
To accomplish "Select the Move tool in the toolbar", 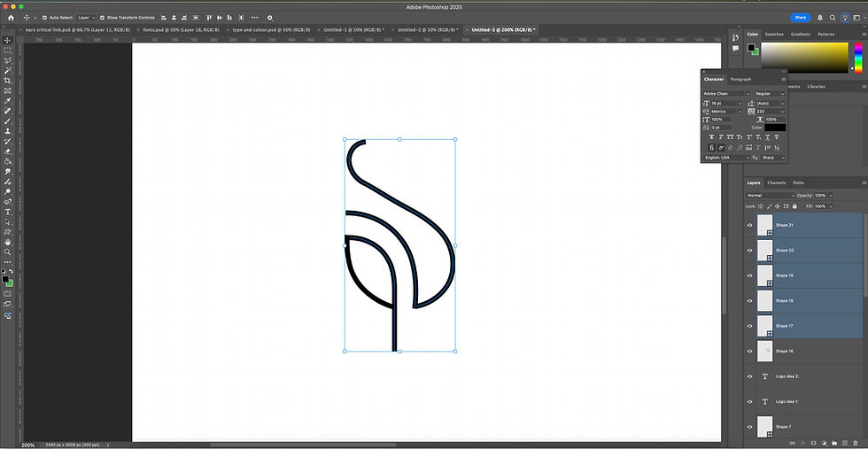I will [x=8, y=41].
